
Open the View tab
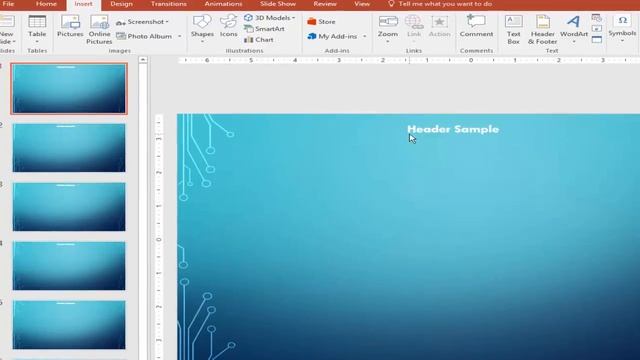pos(362,4)
